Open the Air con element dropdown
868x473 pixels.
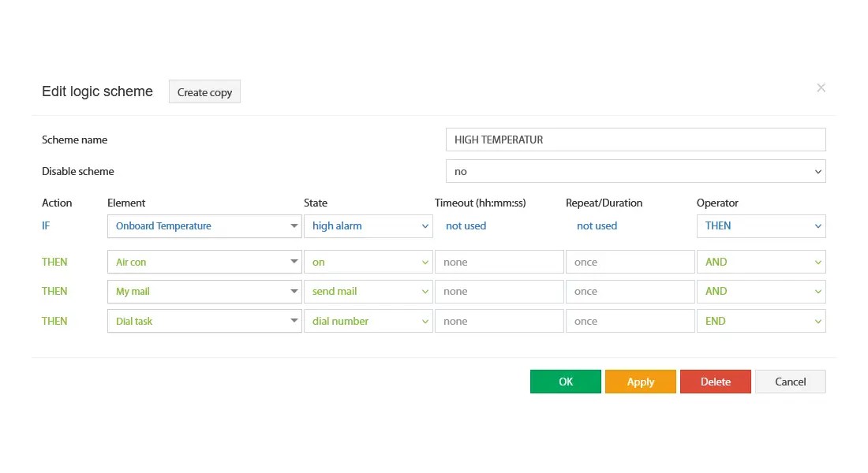204,262
